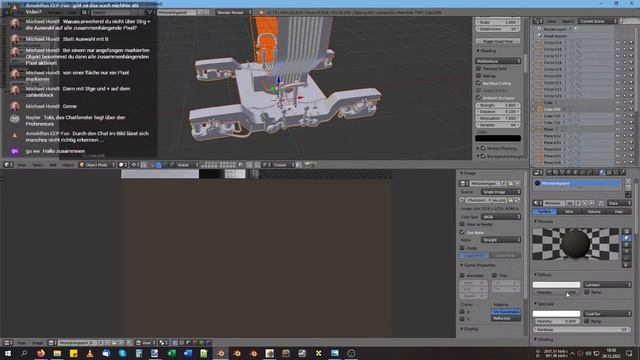Open the material Data link dropdown

click(x=619, y=203)
